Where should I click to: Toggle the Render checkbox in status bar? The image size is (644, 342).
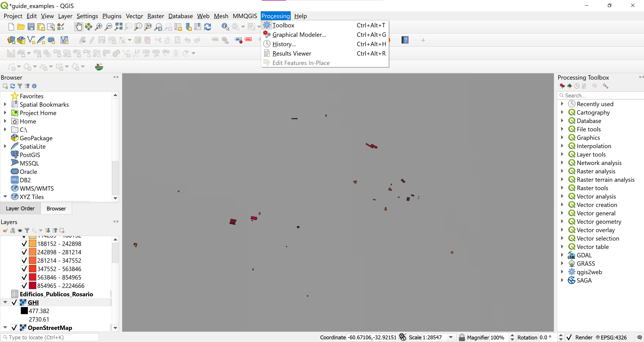(x=569, y=337)
